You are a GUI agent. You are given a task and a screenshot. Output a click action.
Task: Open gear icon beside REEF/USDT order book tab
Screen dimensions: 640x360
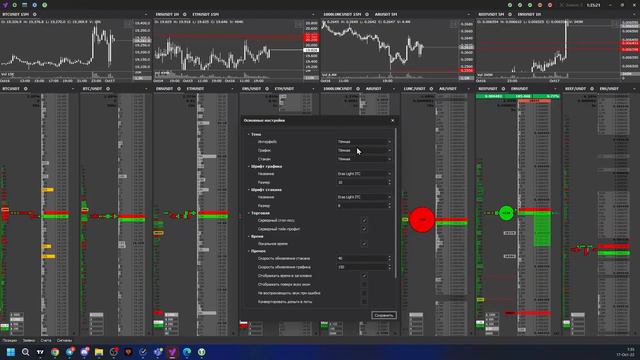592,89
